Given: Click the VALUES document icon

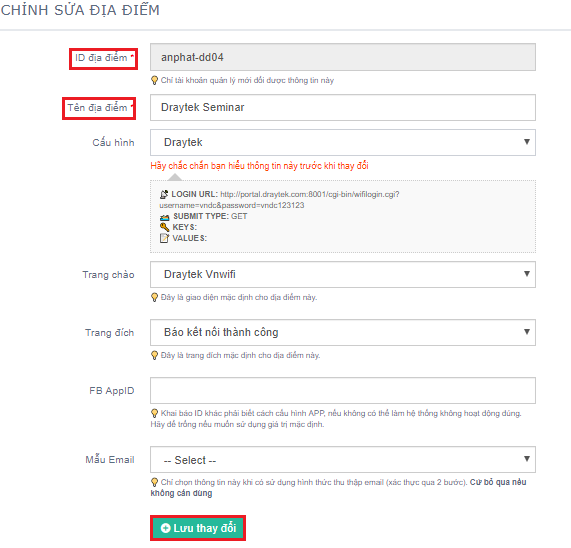Looking at the screenshot, I should [164, 238].
